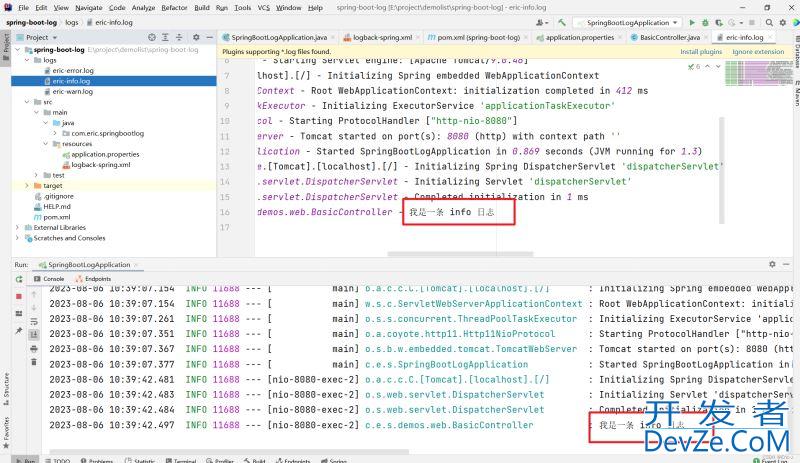This screenshot has height=463, width=800.
Task: Build the project with the hammer icon
Action: click(562, 22)
